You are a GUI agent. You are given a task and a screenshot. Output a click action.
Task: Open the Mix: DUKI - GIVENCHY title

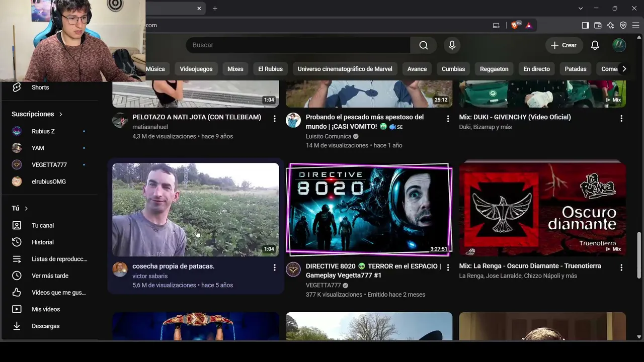coord(515,117)
